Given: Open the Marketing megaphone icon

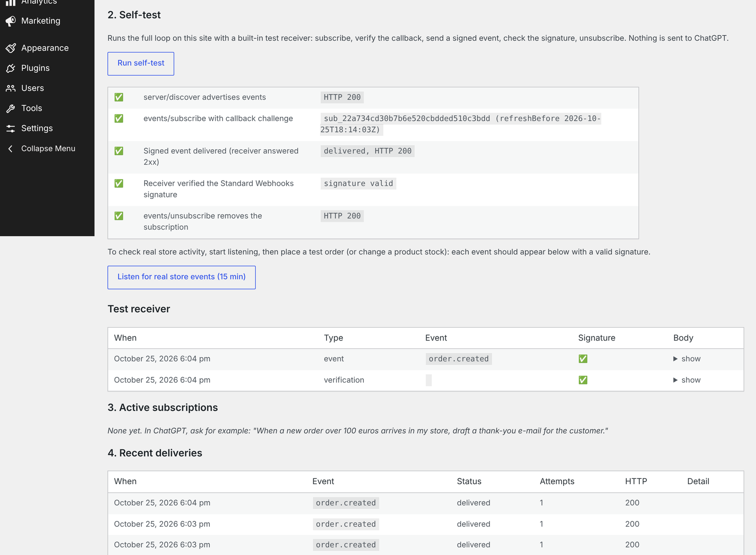Looking at the screenshot, I should pyautogui.click(x=10, y=21).
